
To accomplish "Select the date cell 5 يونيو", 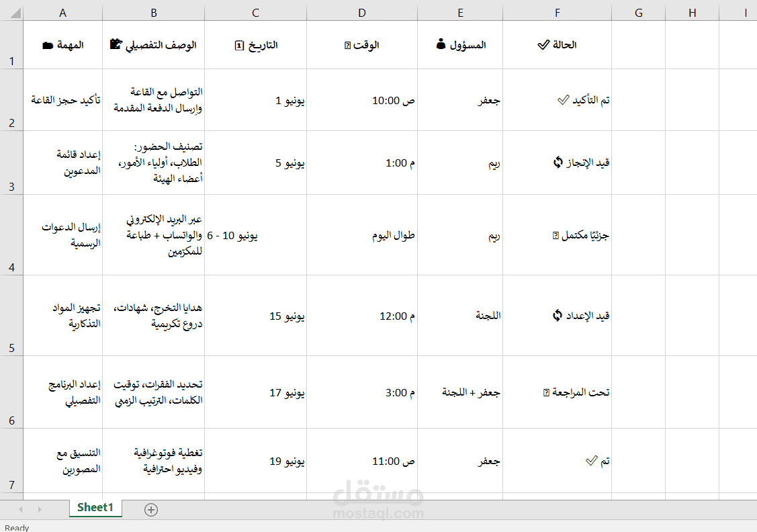I will (255, 163).
